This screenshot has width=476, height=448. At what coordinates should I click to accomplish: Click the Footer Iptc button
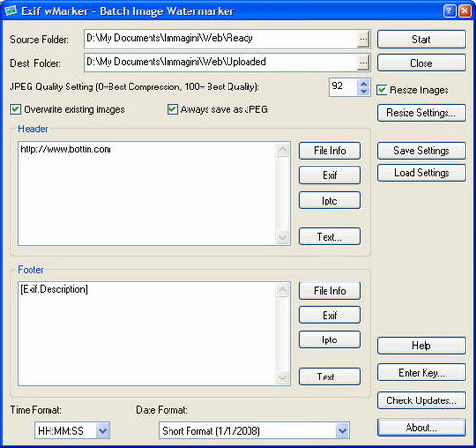pos(329,340)
